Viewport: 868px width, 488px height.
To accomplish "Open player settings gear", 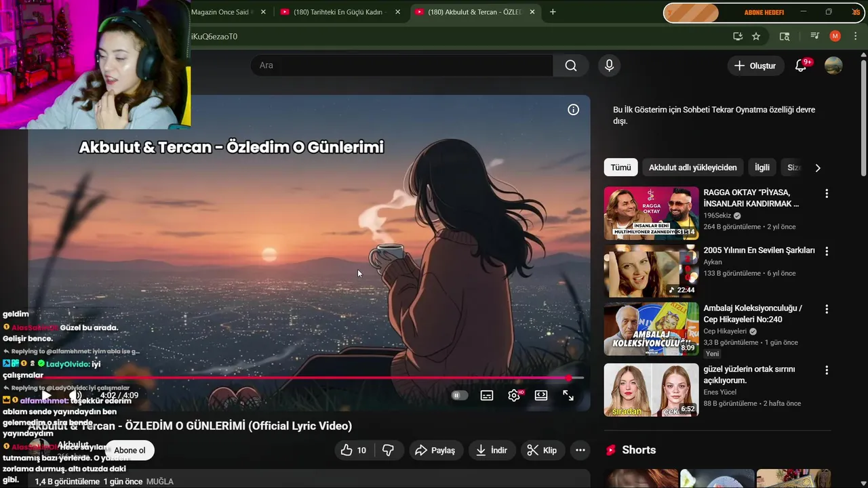I will pos(514,395).
